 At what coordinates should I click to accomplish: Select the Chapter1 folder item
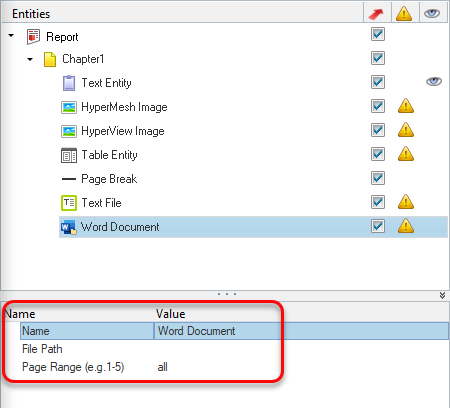[83, 59]
